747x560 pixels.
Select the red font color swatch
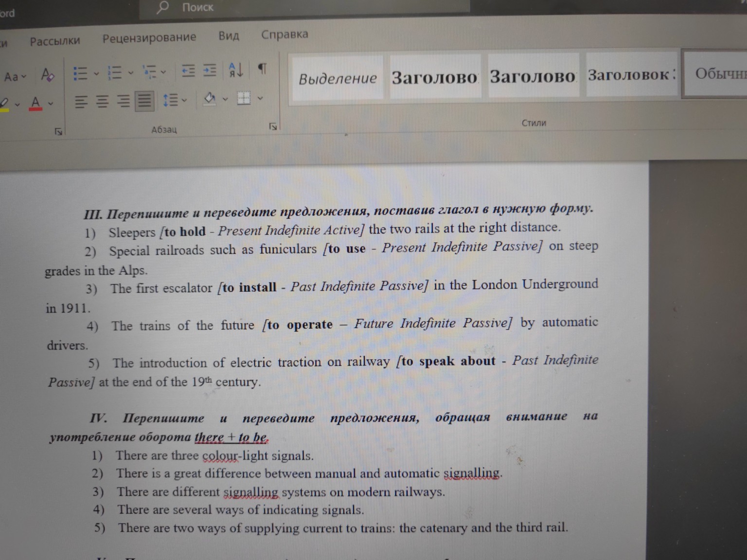(35, 109)
